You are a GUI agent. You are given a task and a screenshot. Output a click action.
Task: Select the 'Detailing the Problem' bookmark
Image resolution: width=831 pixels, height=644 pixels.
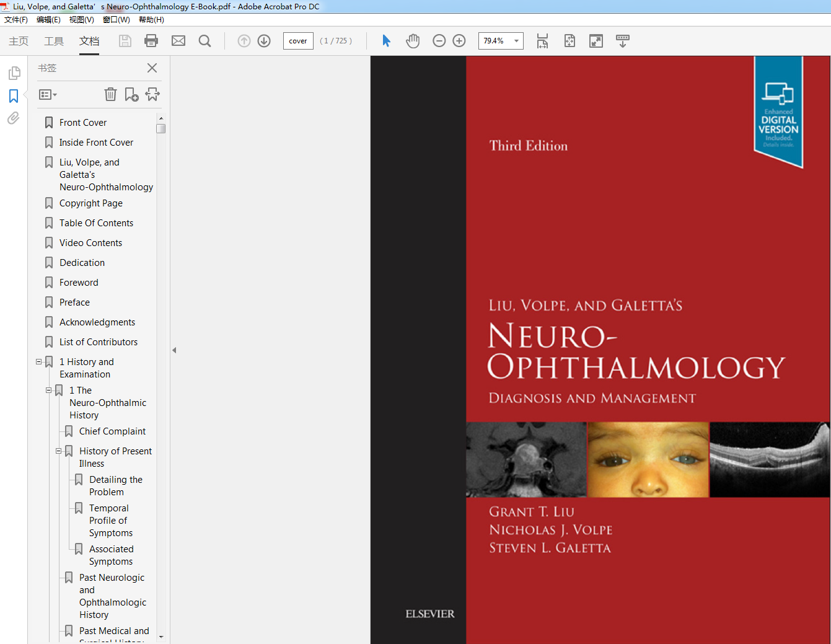[116, 486]
